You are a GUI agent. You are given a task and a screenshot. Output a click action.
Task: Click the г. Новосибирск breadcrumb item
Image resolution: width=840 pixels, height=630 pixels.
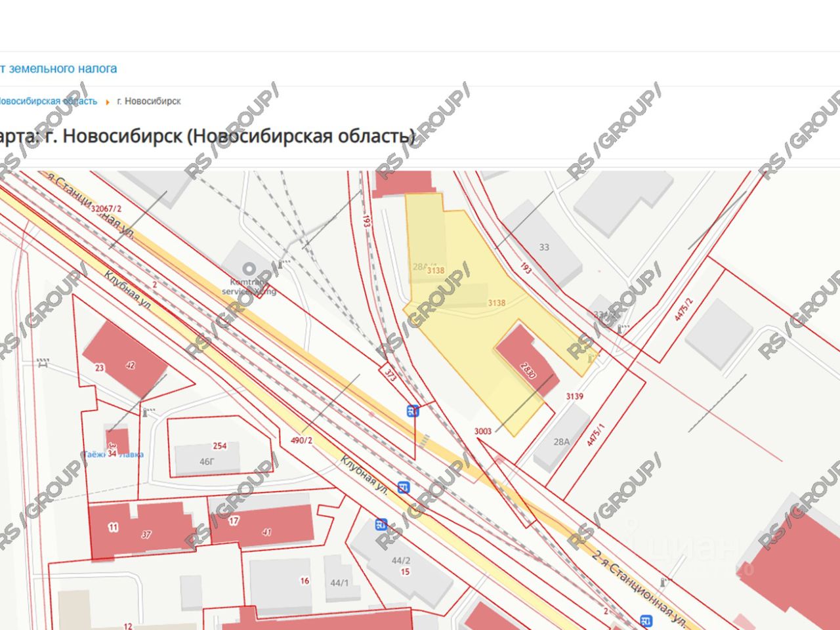(x=148, y=101)
